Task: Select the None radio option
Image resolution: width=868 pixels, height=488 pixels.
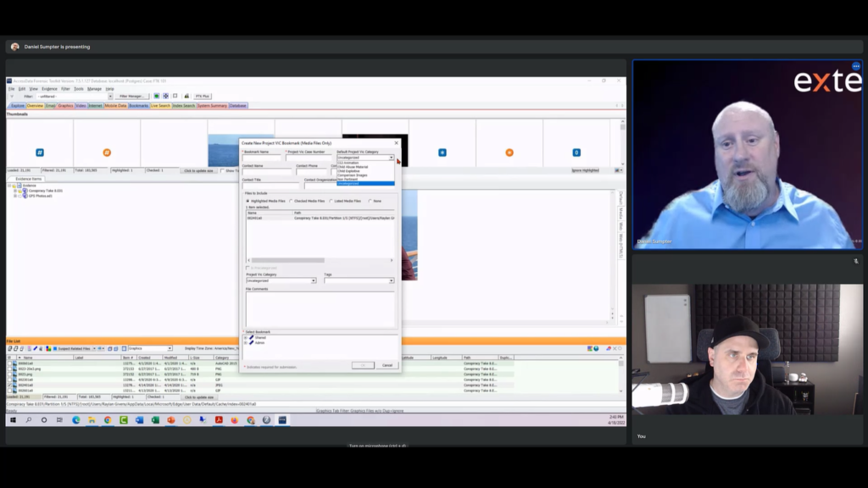Action: pyautogui.click(x=370, y=202)
